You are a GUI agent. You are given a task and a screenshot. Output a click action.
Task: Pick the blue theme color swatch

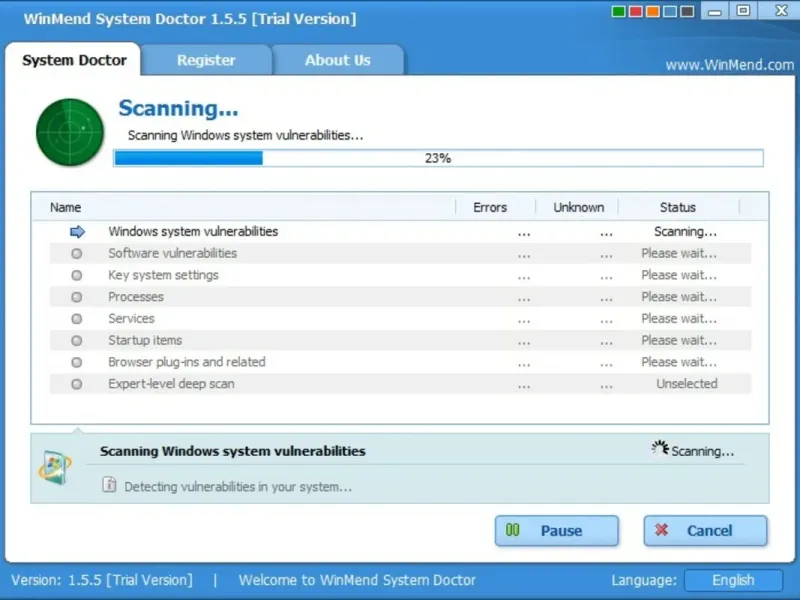click(670, 11)
